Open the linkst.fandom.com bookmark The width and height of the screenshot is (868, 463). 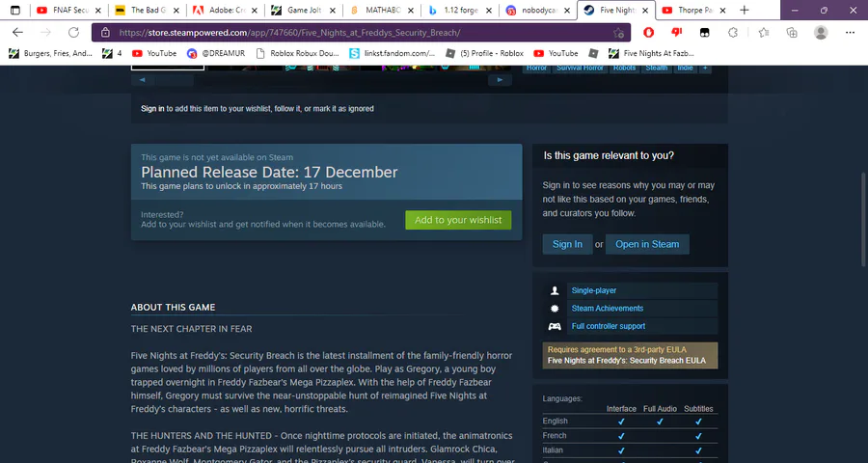(392, 53)
